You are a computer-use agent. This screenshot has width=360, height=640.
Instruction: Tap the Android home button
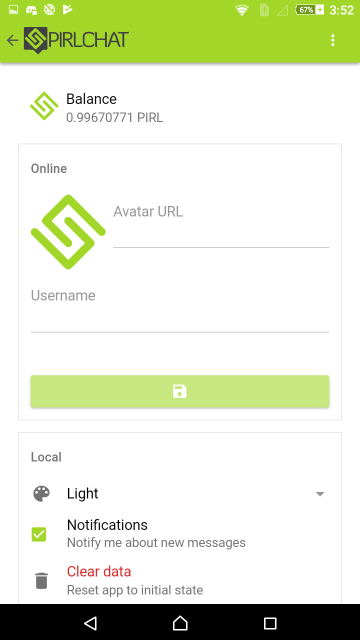tap(180, 623)
